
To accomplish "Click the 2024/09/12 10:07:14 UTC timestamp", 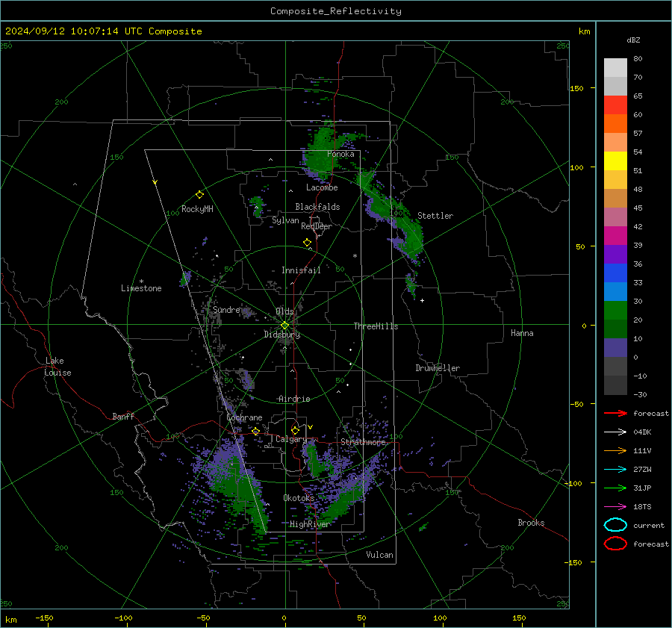I will tap(104, 31).
